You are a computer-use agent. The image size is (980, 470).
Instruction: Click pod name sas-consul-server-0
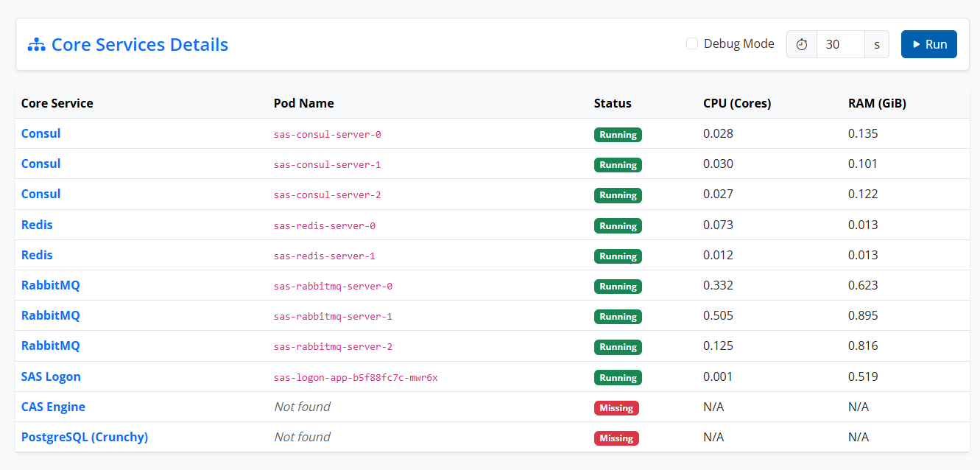click(x=328, y=134)
